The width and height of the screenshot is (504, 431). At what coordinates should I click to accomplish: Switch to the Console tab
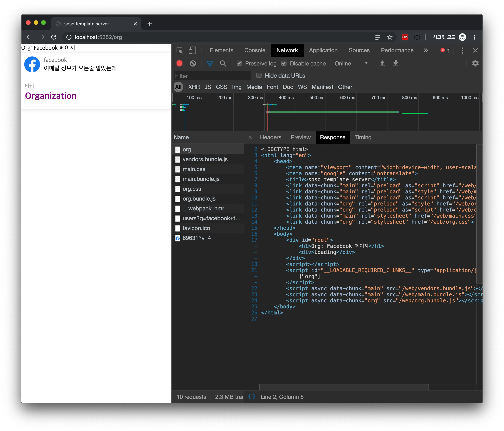[x=255, y=50]
